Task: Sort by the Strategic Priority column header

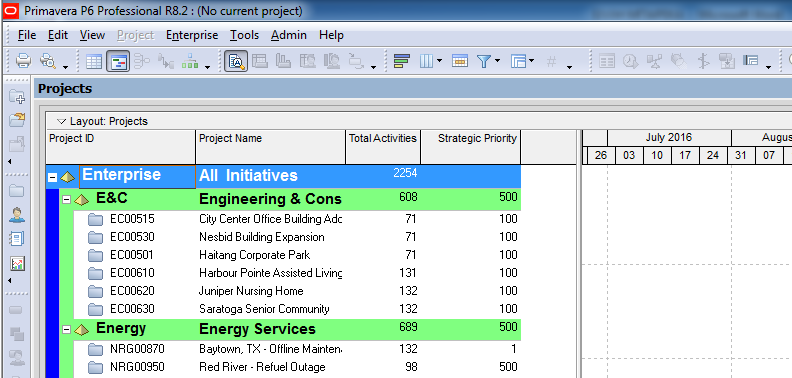Action: point(470,147)
